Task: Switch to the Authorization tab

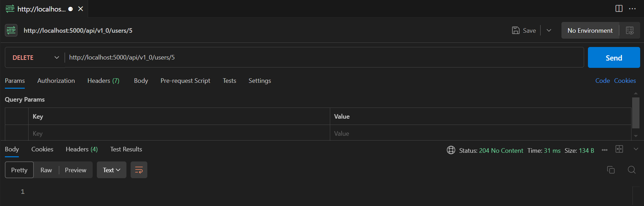Action: 56,81
